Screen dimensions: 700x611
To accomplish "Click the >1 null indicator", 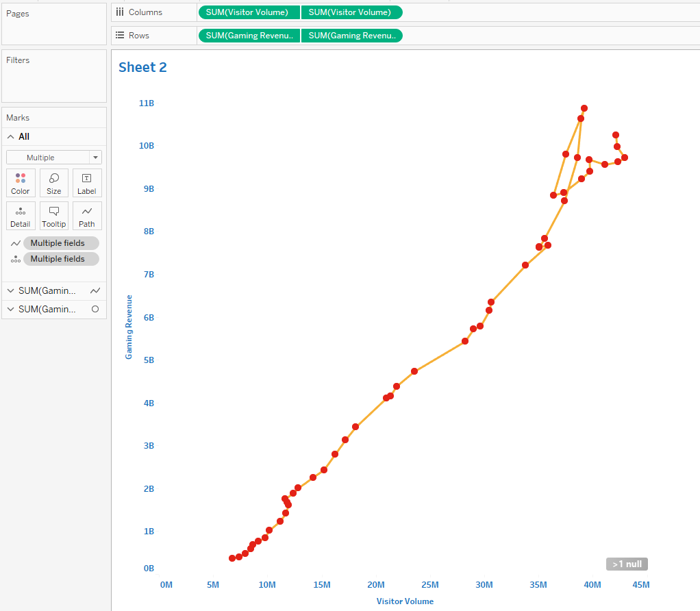I will 626,564.
